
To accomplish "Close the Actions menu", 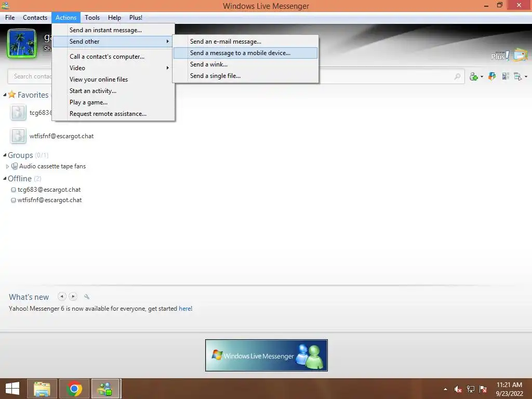I will (66, 18).
